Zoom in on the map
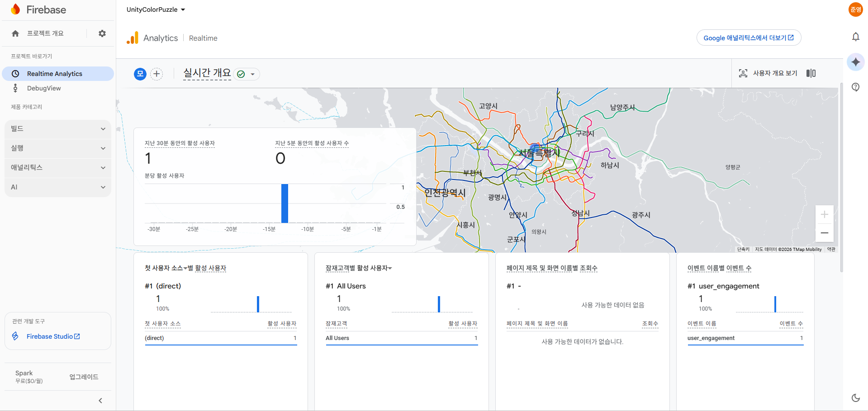Image resolution: width=868 pixels, height=411 pixels. 824,215
